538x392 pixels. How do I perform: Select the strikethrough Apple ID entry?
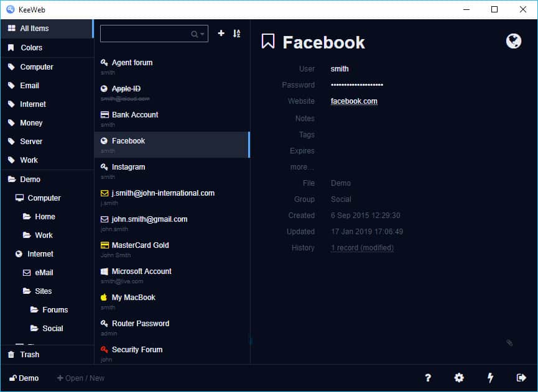tap(172, 93)
